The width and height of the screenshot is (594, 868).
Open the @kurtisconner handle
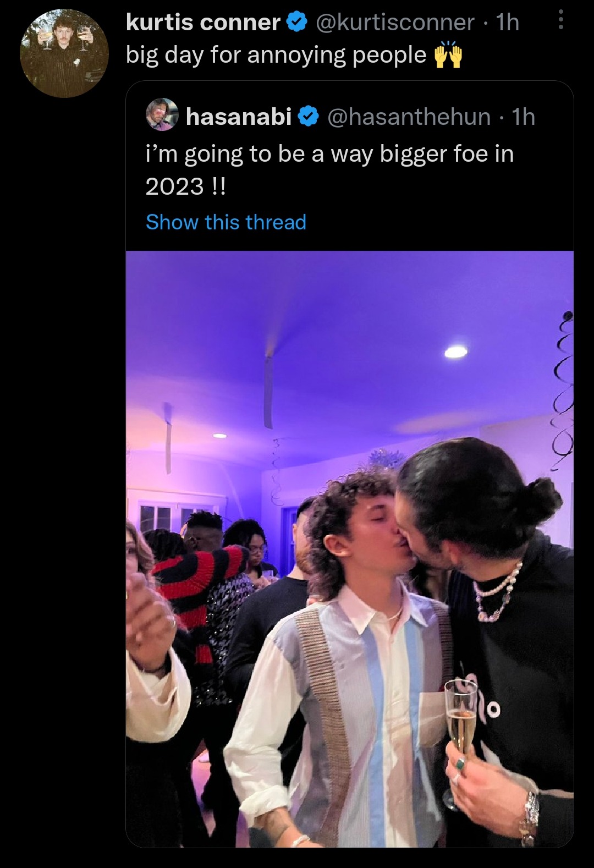394,23
